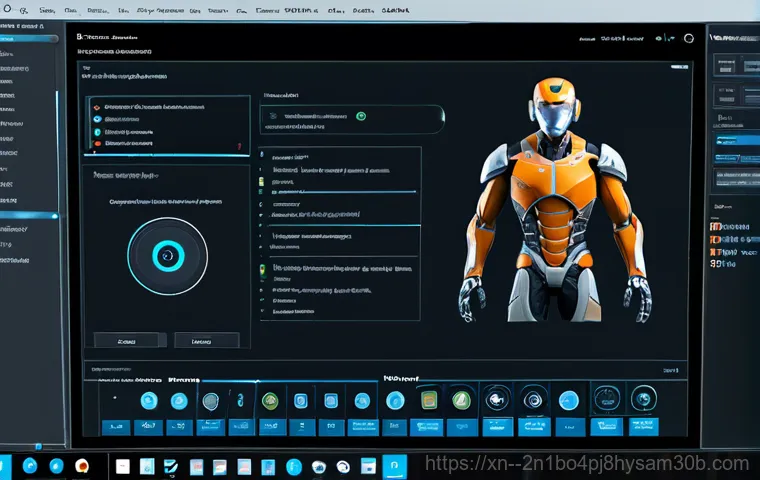Open the blue checkmark-and-pen icon in the taskbar

(x=171, y=466)
